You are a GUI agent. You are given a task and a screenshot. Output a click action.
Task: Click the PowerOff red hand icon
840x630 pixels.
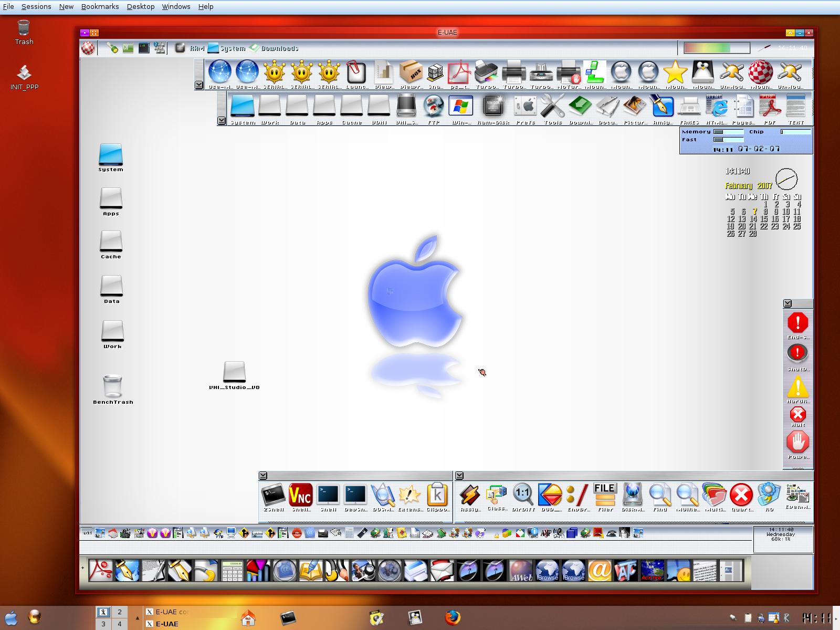tap(798, 445)
